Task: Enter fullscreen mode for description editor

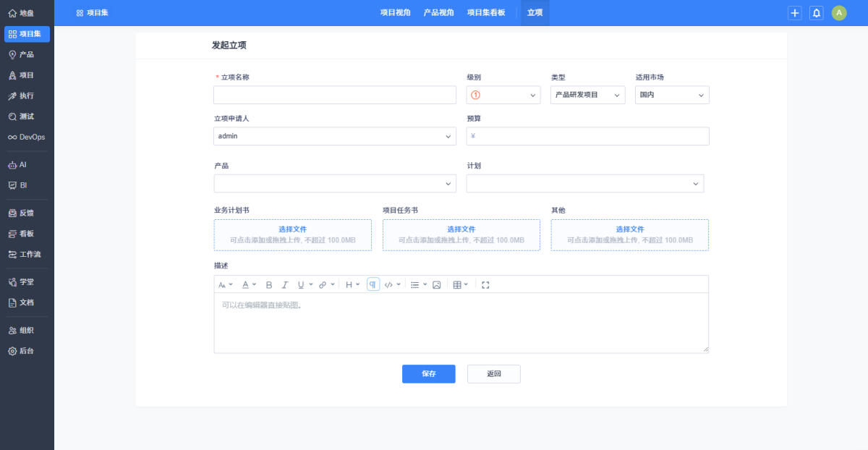Action: [x=485, y=285]
